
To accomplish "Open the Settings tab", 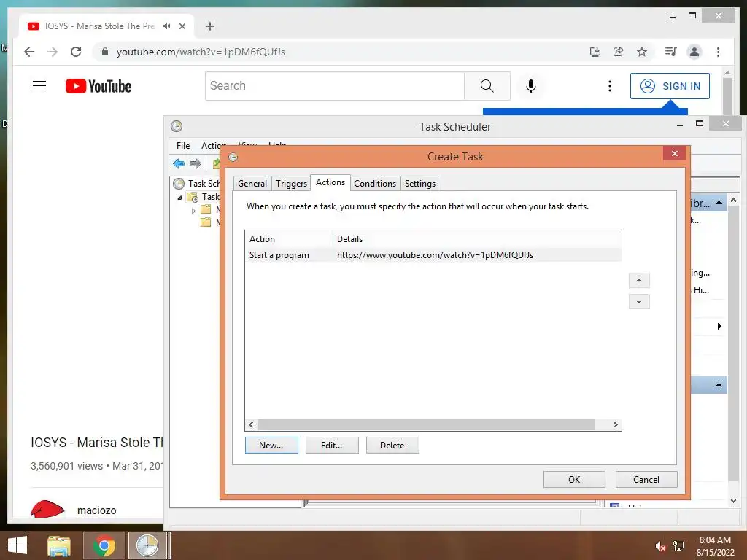I will click(x=419, y=184).
